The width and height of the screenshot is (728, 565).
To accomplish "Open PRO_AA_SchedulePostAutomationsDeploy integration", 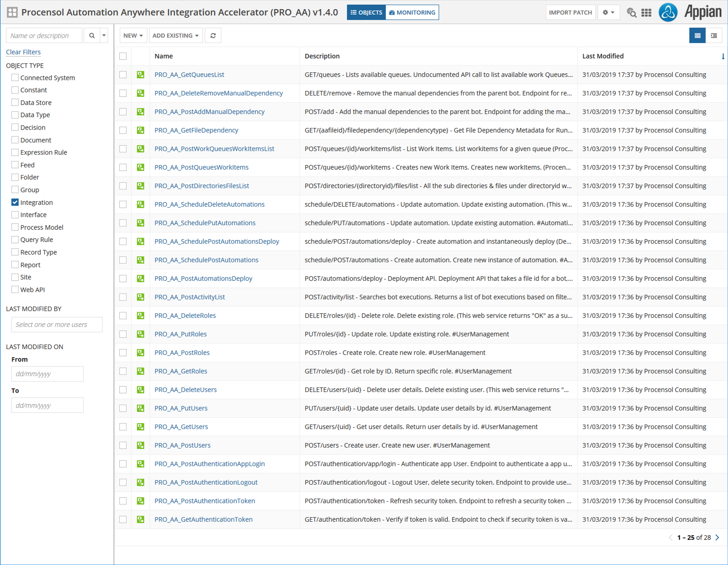I will coord(217,241).
